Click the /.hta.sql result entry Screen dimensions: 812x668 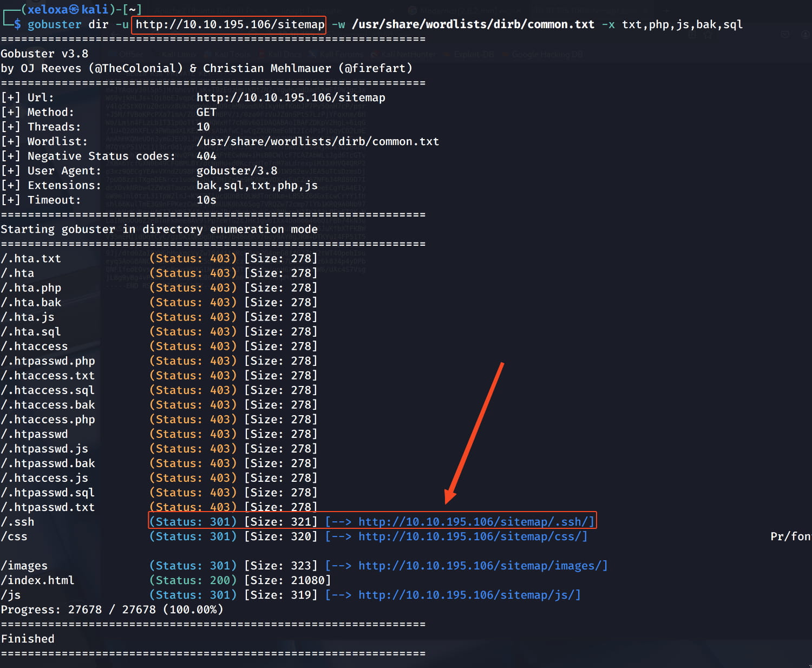(x=31, y=332)
